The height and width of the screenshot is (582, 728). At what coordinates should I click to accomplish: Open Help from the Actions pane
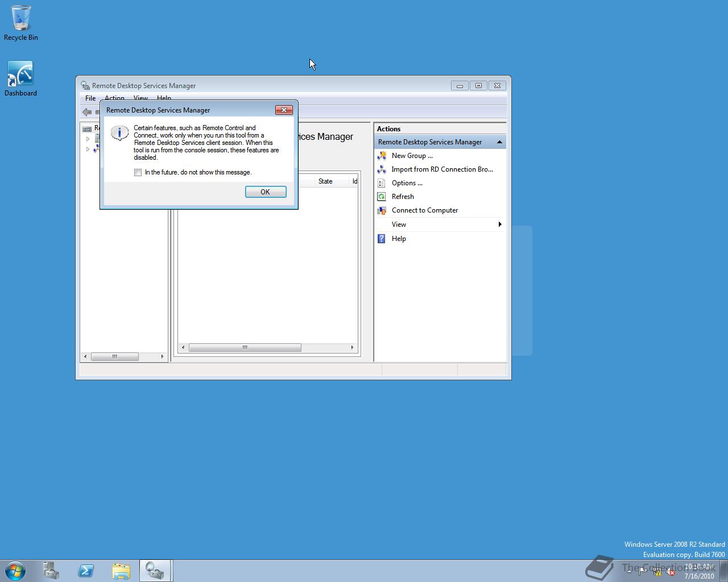(x=399, y=239)
